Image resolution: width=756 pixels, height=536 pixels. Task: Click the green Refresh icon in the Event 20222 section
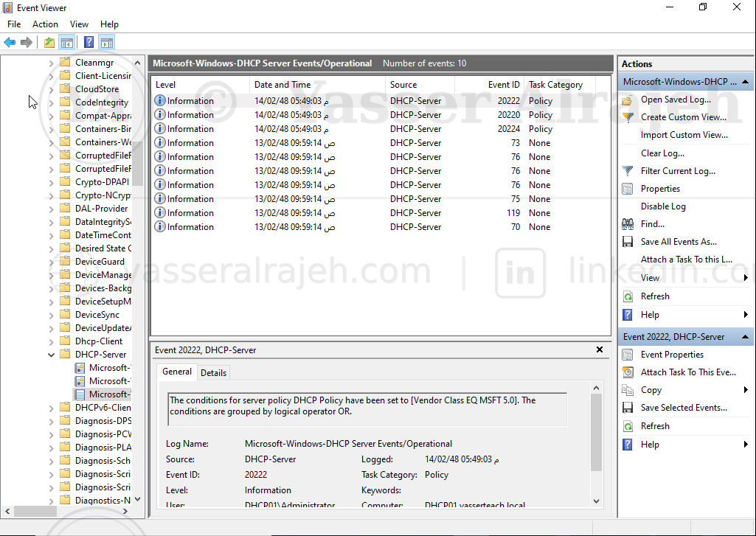pyautogui.click(x=627, y=426)
